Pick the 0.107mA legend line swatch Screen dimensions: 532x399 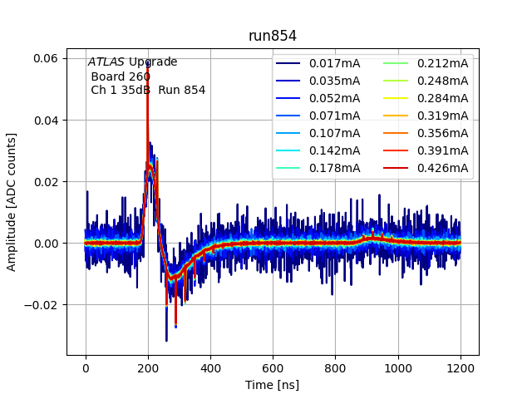[x=290, y=133]
